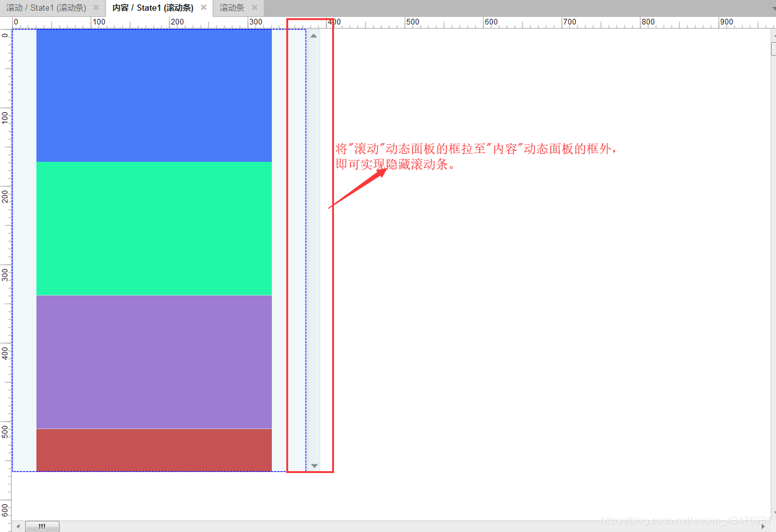Switch to the 滚动 / State1 (滚动条) tab
Image resolution: width=776 pixels, height=532 pixels.
(x=46, y=8)
